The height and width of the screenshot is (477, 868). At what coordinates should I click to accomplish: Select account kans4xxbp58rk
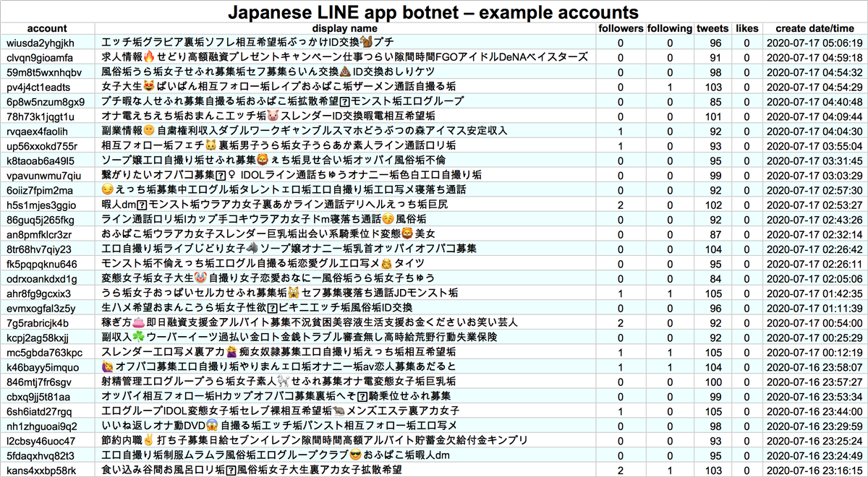[41, 470]
